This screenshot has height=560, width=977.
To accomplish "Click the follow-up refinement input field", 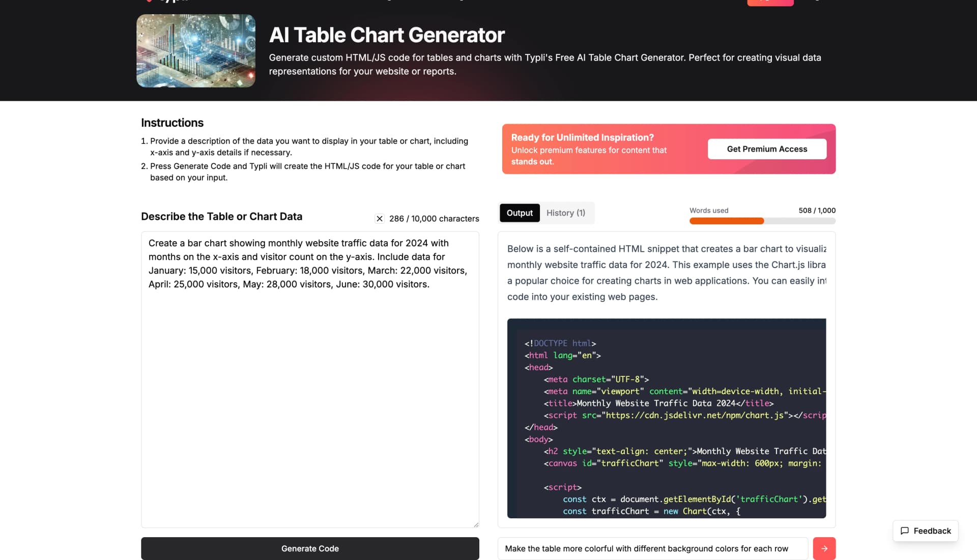I will coord(652,548).
